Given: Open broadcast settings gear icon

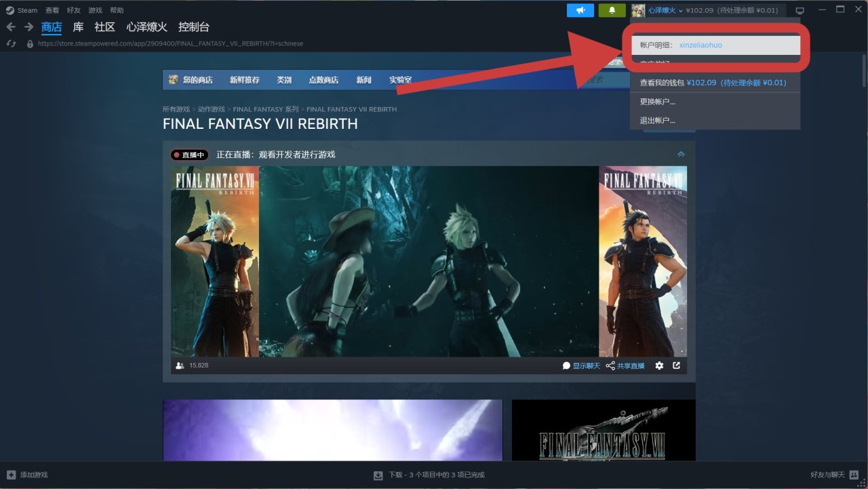Looking at the screenshot, I should coord(659,366).
